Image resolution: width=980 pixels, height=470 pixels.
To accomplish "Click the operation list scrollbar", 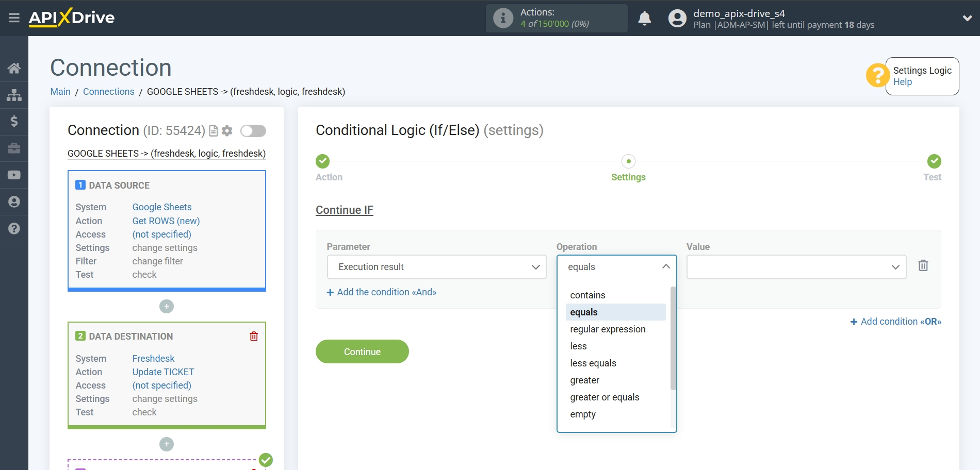I will coord(673,338).
